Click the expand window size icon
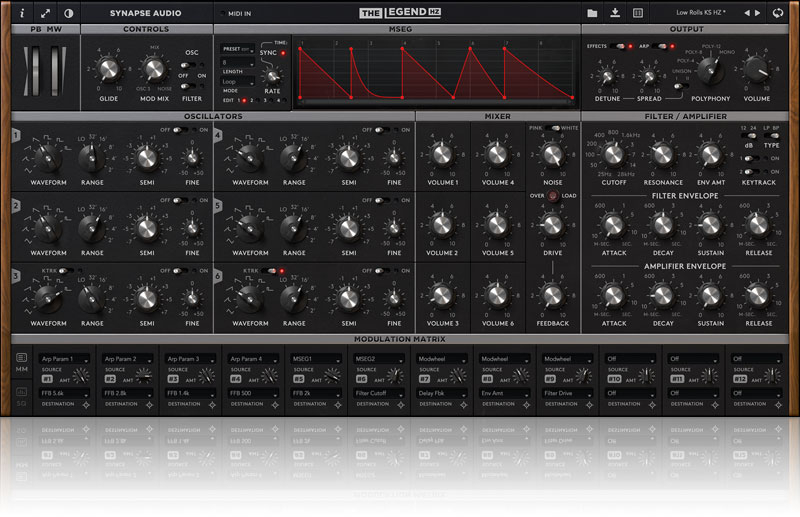Screen dimensions: 800x517 pyautogui.click(x=45, y=13)
